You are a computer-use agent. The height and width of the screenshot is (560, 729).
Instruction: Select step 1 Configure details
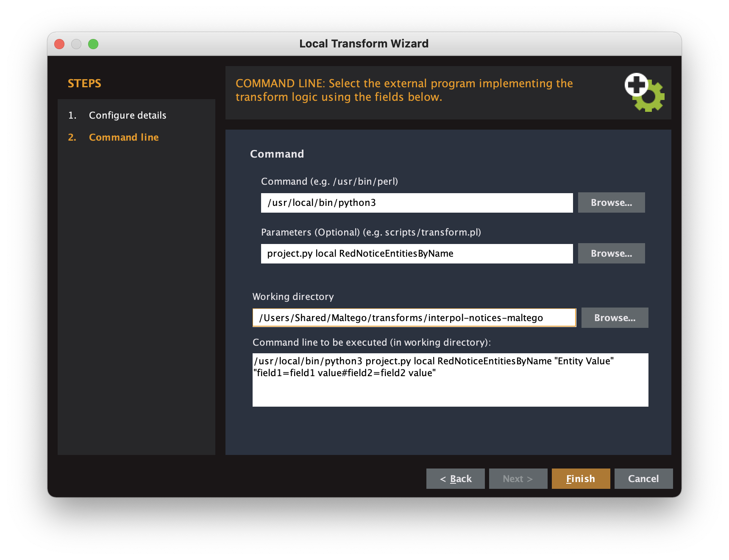tap(127, 115)
